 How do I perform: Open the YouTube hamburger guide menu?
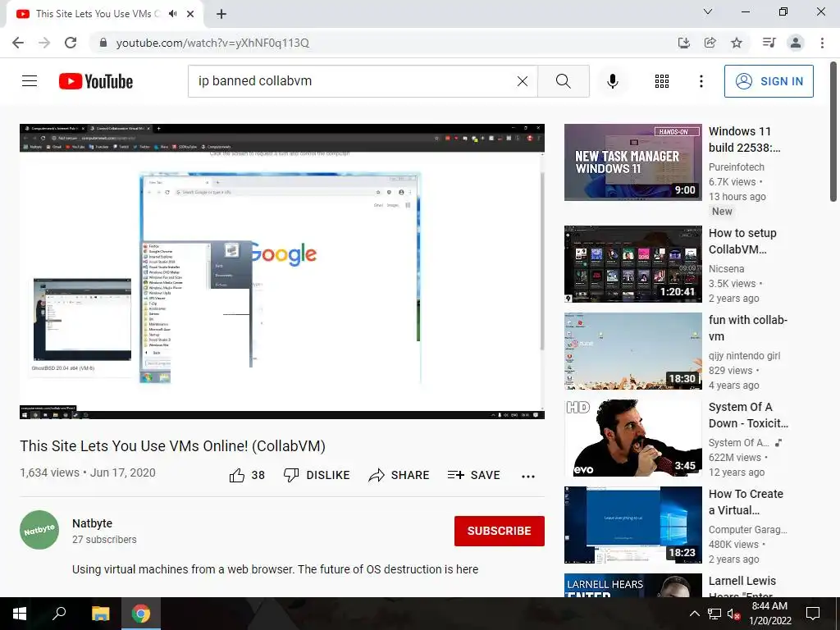pyautogui.click(x=30, y=81)
